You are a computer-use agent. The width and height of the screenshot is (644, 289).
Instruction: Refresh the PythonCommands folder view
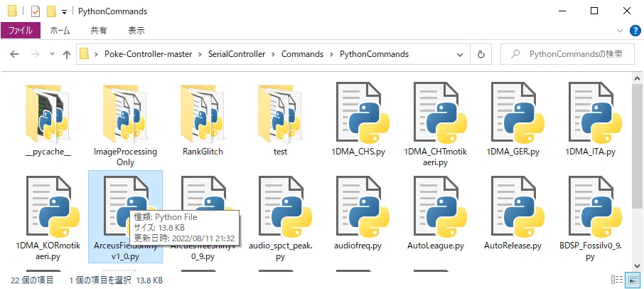pos(481,54)
